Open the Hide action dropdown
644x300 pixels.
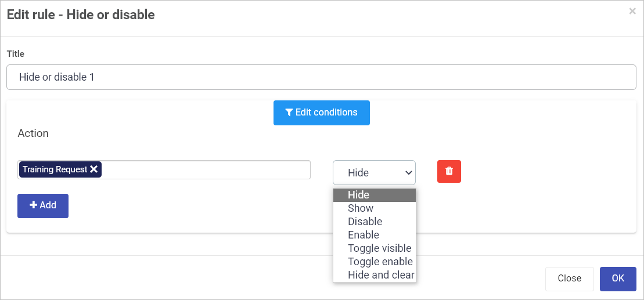(x=374, y=172)
